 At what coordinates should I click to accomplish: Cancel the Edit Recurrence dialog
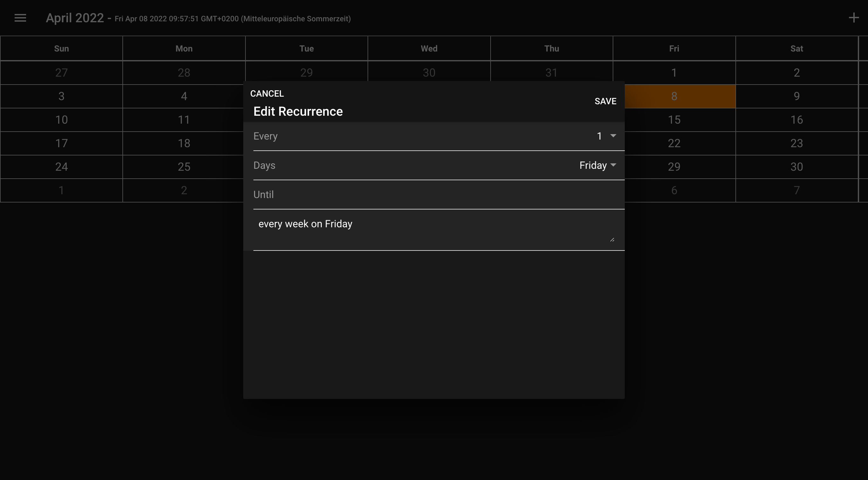tap(267, 94)
